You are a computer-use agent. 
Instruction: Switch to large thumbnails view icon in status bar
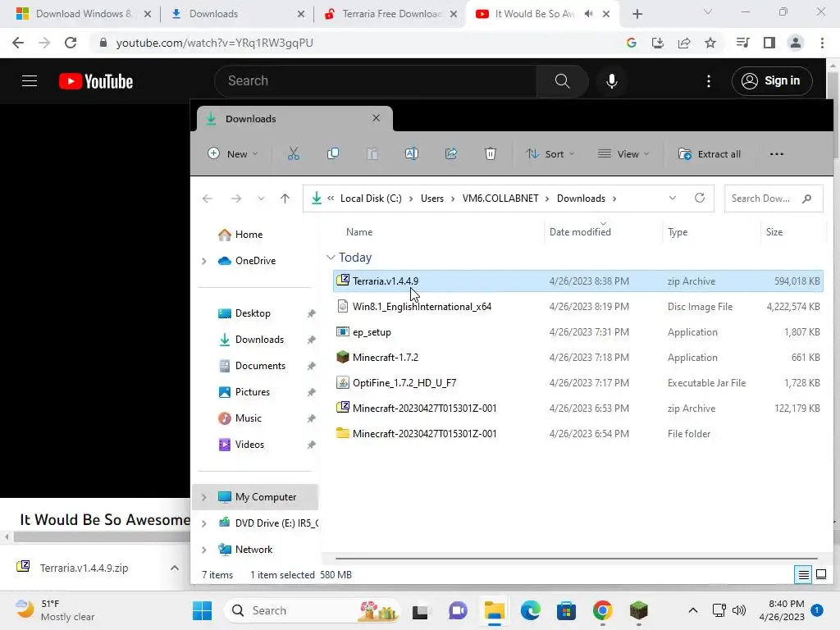(820, 575)
